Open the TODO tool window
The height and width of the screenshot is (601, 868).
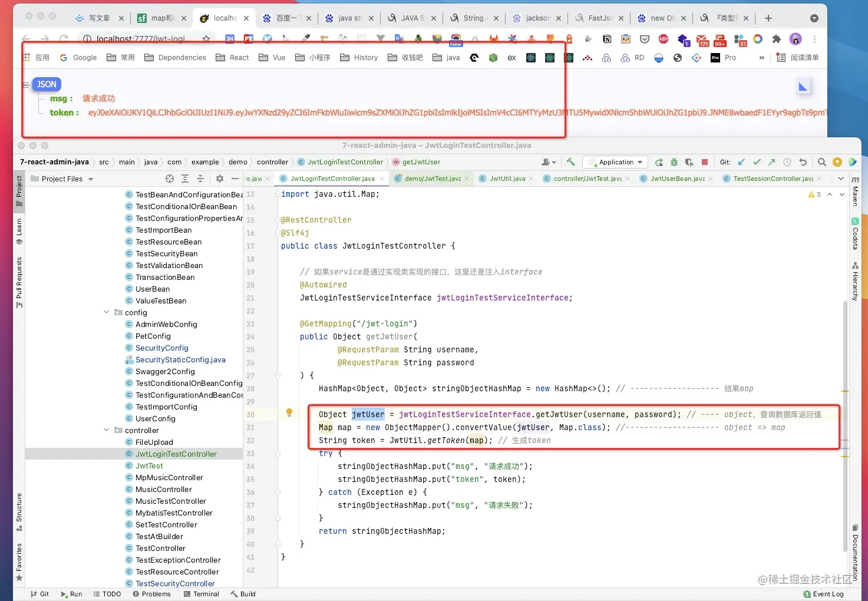(107, 594)
